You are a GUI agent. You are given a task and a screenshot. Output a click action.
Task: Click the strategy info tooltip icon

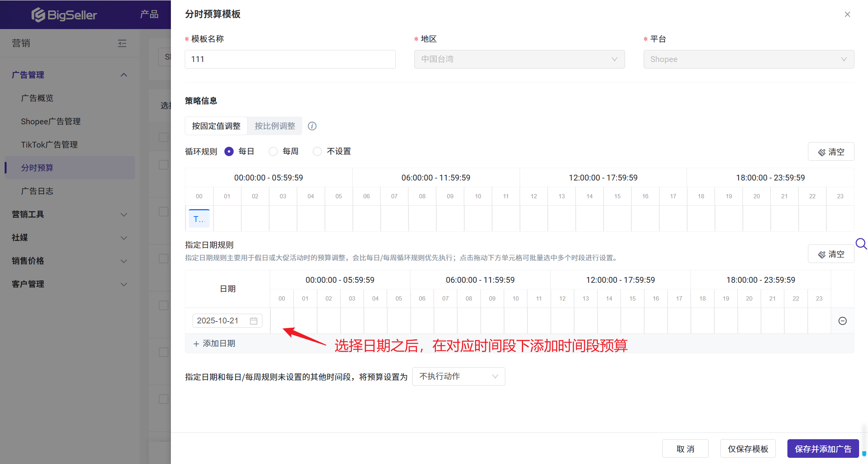point(312,126)
